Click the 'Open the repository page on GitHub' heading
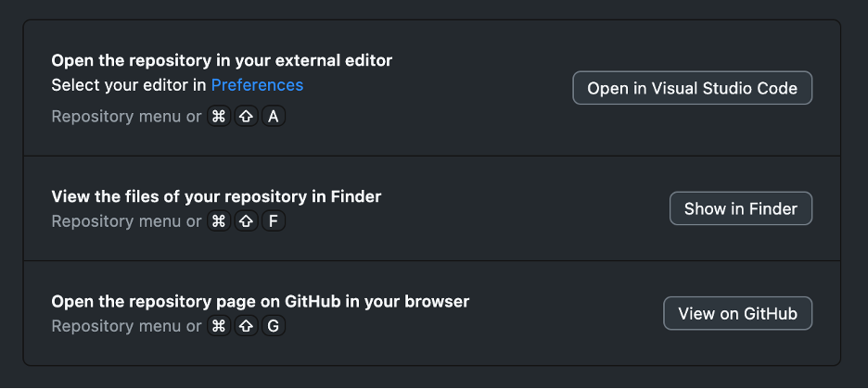 pyautogui.click(x=260, y=301)
